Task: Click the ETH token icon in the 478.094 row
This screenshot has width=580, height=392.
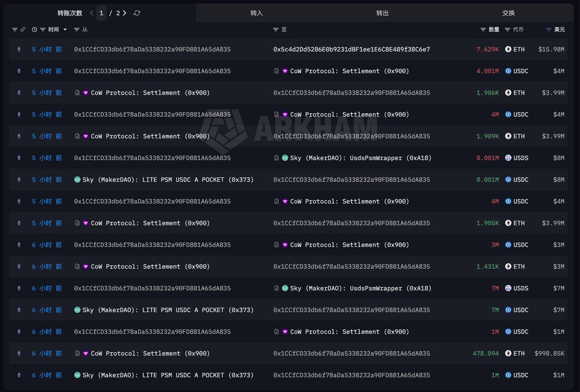Action: tap(508, 353)
